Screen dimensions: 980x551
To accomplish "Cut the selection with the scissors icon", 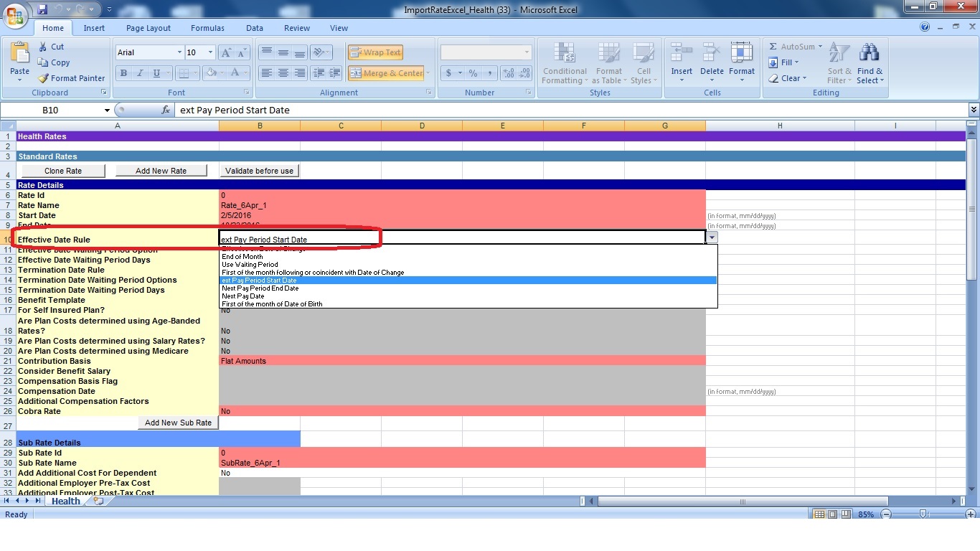I will 50,47.
